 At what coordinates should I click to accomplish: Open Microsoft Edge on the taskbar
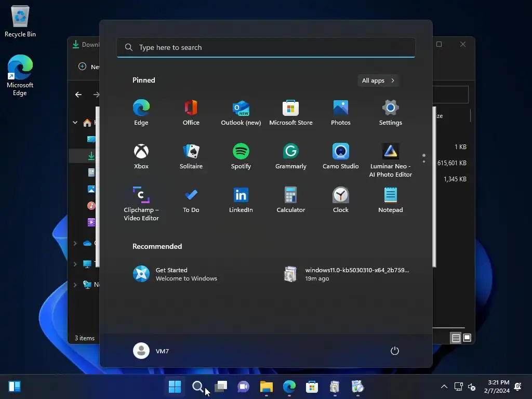289,387
